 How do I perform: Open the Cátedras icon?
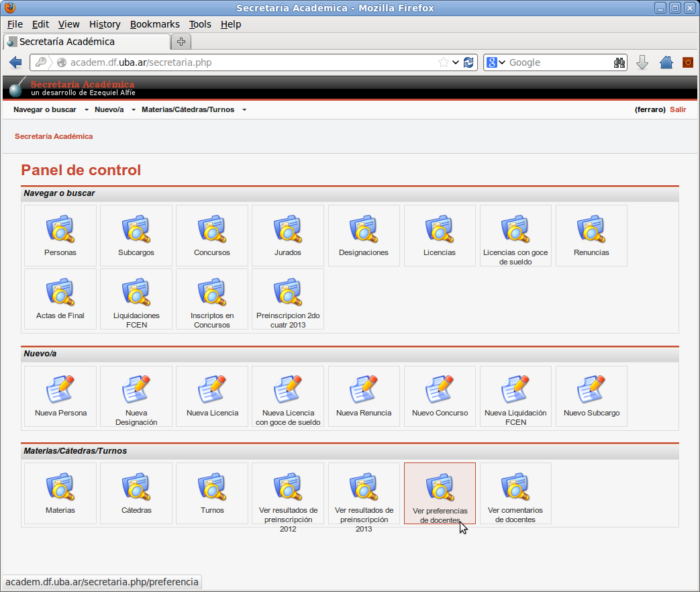tap(136, 486)
